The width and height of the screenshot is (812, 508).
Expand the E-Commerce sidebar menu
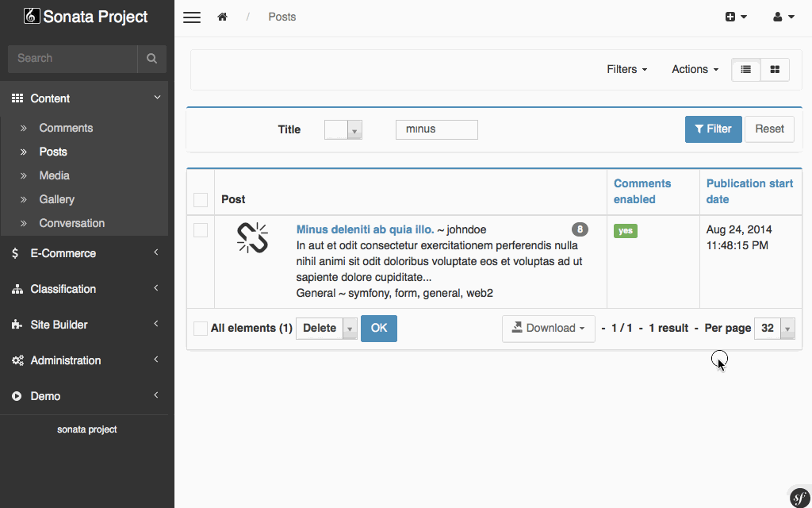coord(86,253)
